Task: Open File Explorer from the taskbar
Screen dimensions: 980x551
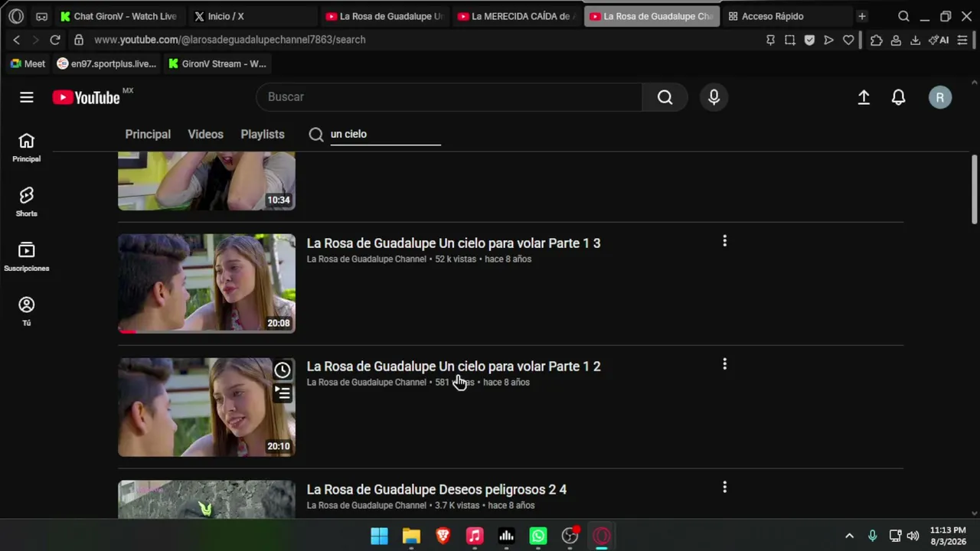Action: 411,536
